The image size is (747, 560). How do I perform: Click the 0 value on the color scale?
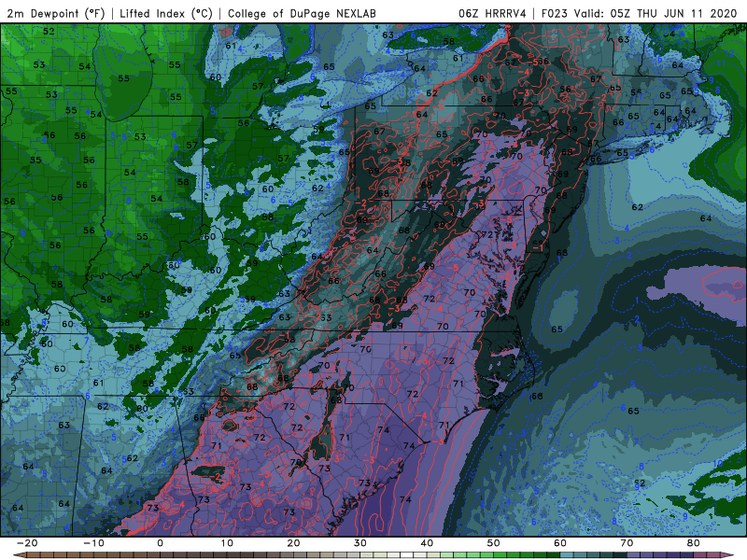tap(160, 543)
